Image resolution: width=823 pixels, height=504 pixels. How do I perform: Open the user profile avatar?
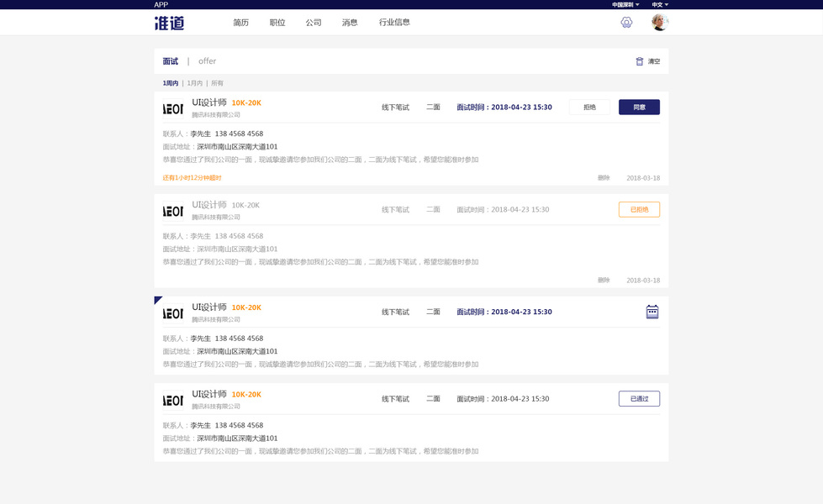(660, 23)
